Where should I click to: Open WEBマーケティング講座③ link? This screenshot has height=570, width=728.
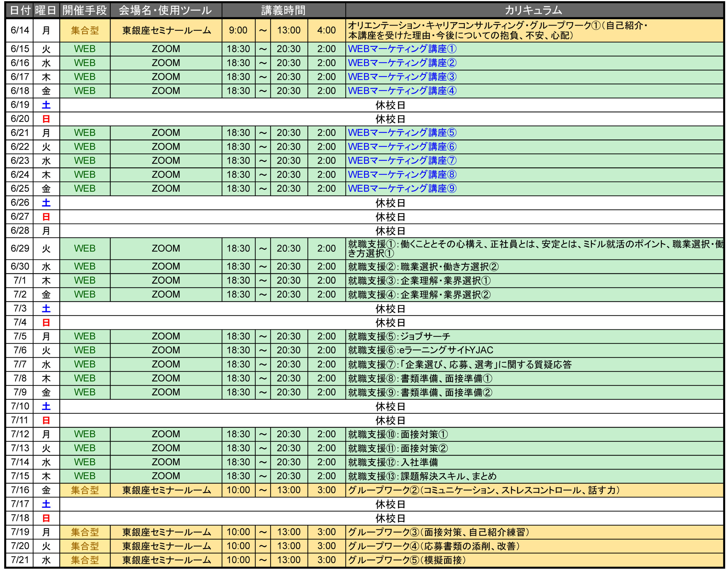pyautogui.click(x=402, y=77)
